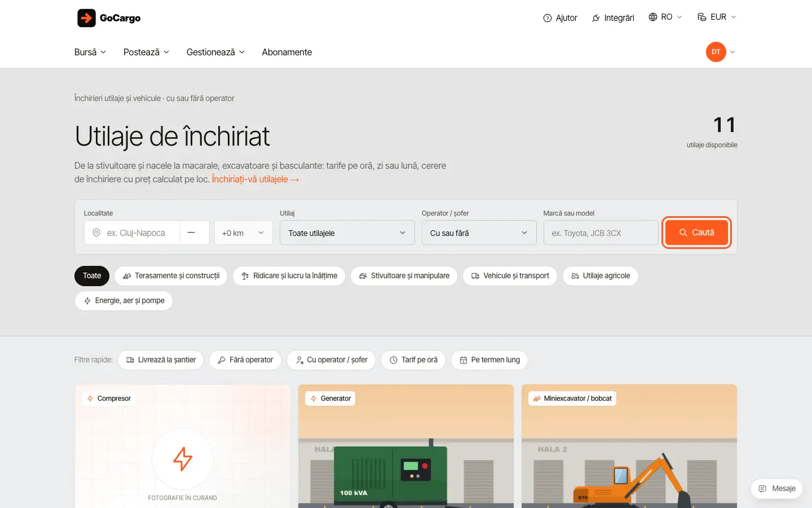
Task: Filter by Energie, aer și pompe
Action: pyautogui.click(x=123, y=301)
